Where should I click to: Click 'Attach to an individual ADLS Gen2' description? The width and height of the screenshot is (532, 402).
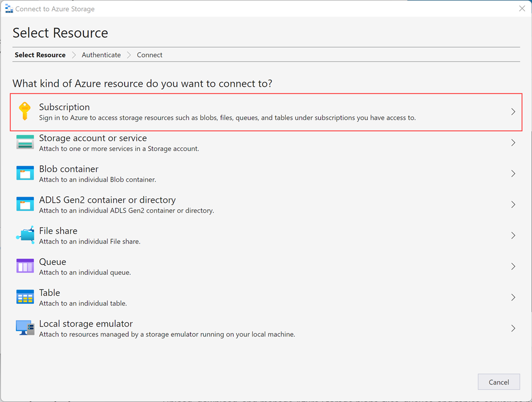(127, 211)
